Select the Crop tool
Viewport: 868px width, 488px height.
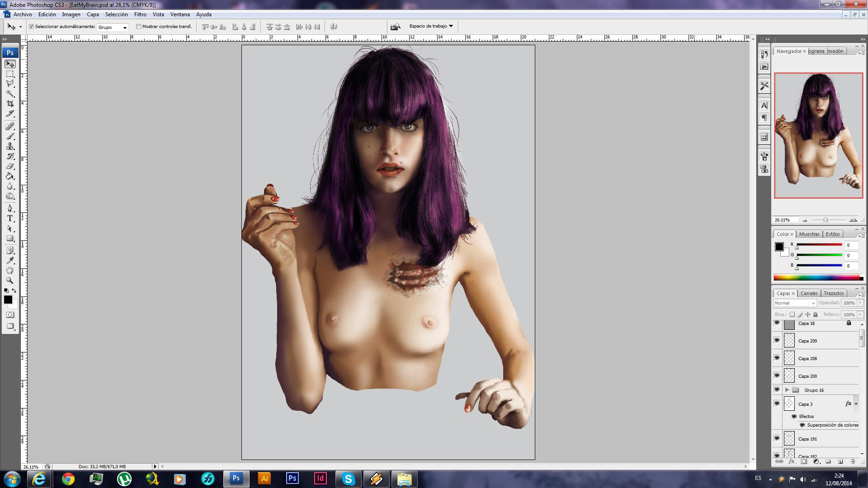10,103
